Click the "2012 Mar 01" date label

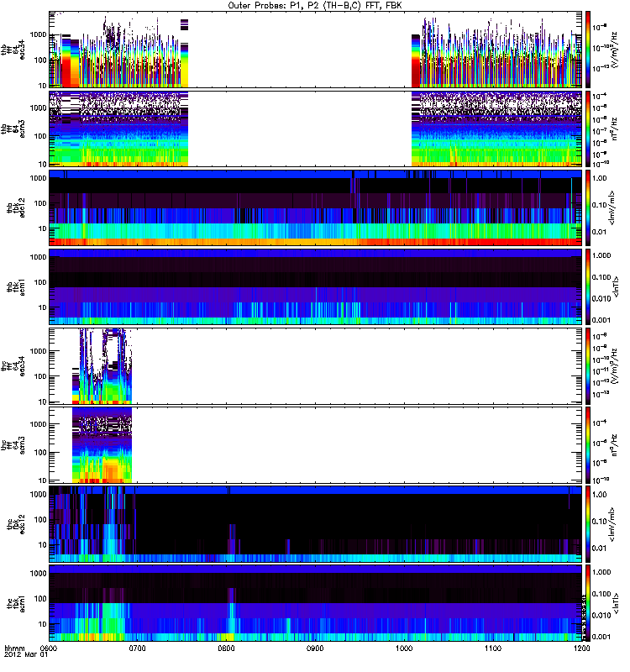click(23, 657)
